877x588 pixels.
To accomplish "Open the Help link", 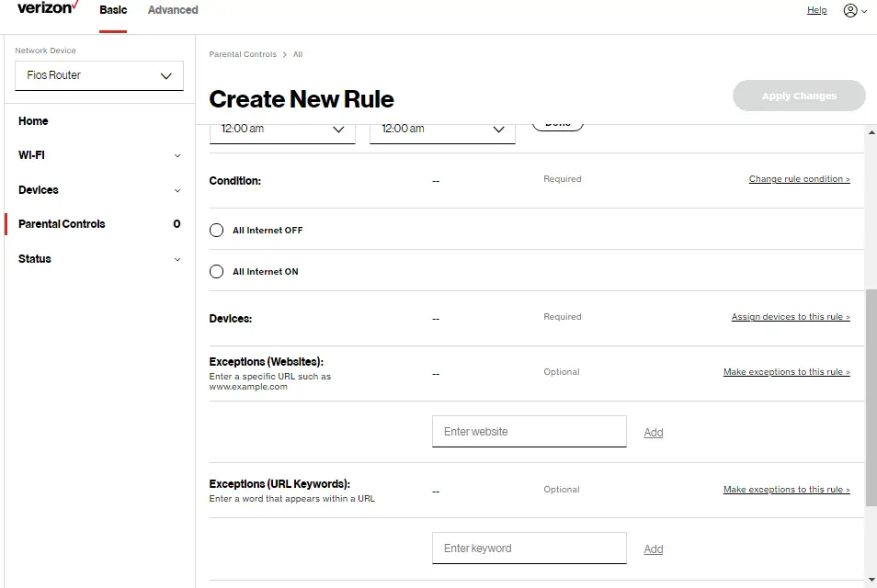I will [816, 10].
